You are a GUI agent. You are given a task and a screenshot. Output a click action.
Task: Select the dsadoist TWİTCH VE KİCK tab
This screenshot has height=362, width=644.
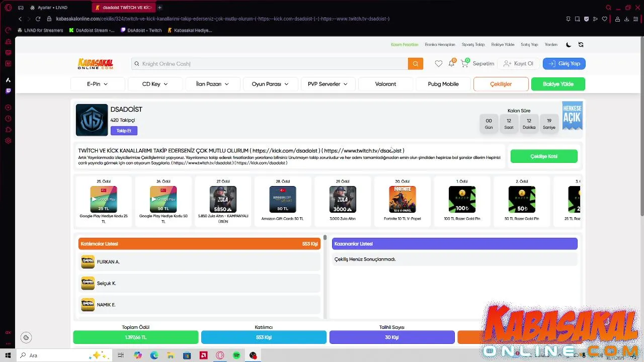(x=124, y=8)
